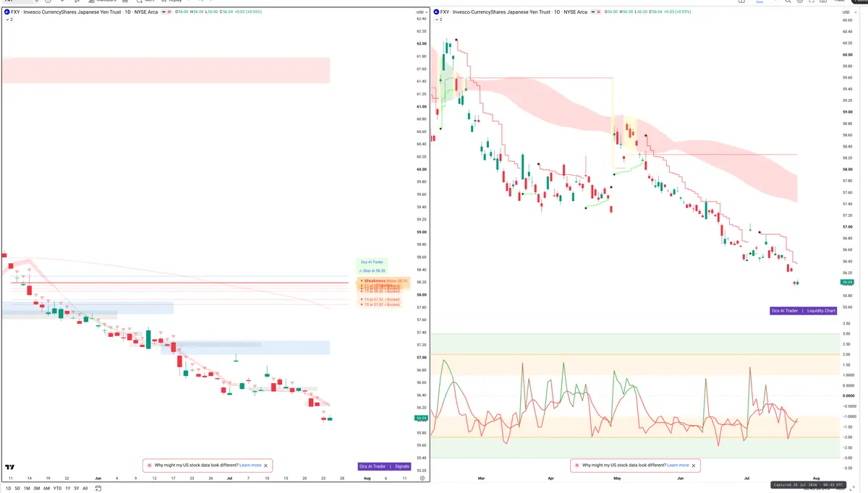The height and width of the screenshot is (493, 868).
Task: Click 'Aug' on the left chart time axis
Action: 367,479
